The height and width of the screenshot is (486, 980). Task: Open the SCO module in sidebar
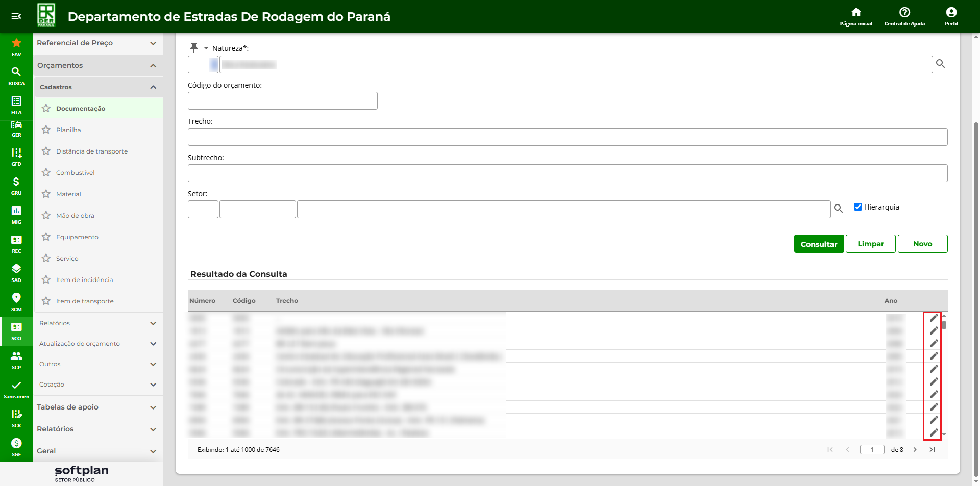coord(16,330)
